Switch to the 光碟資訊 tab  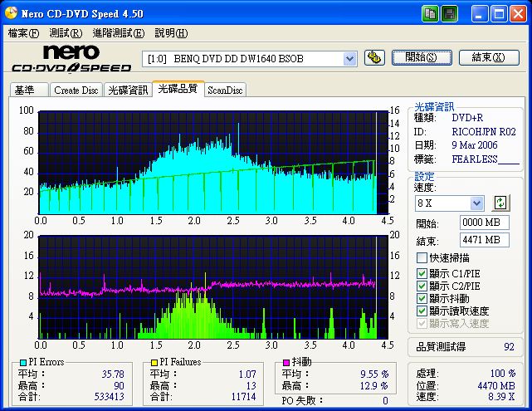pos(128,91)
